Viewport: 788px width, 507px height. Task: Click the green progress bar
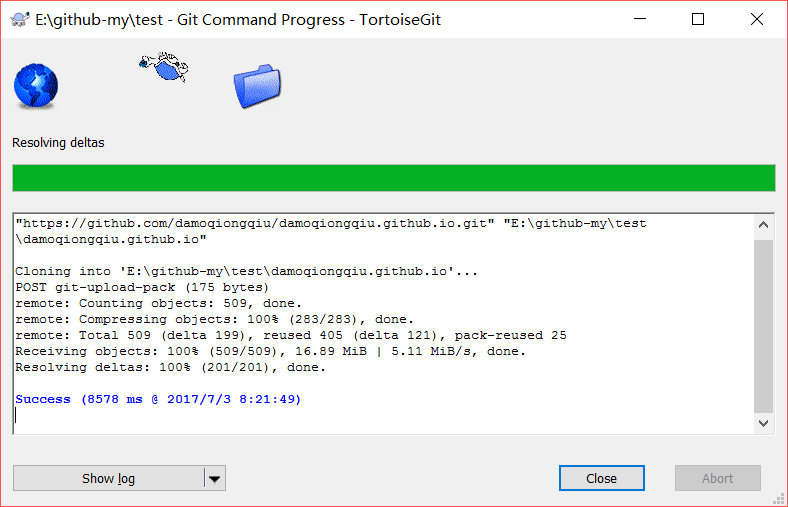click(x=394, y=178)
